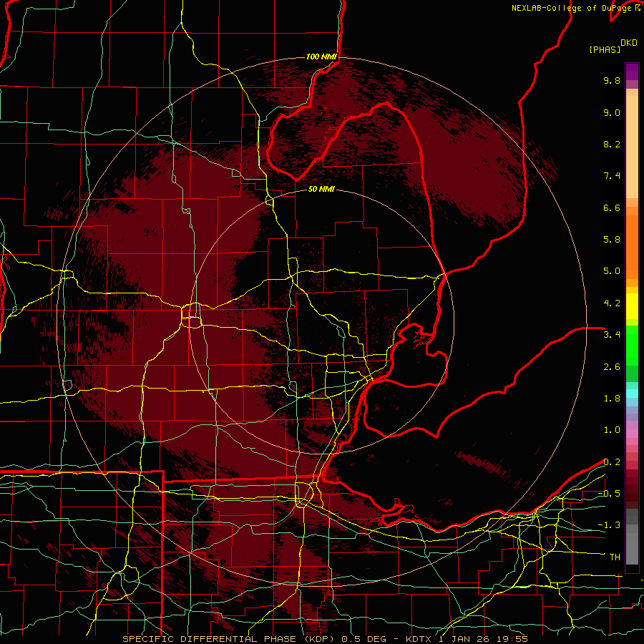Click the 7.4 scale value
Viewport: 644px width, 644px height.
coord(612,176)
